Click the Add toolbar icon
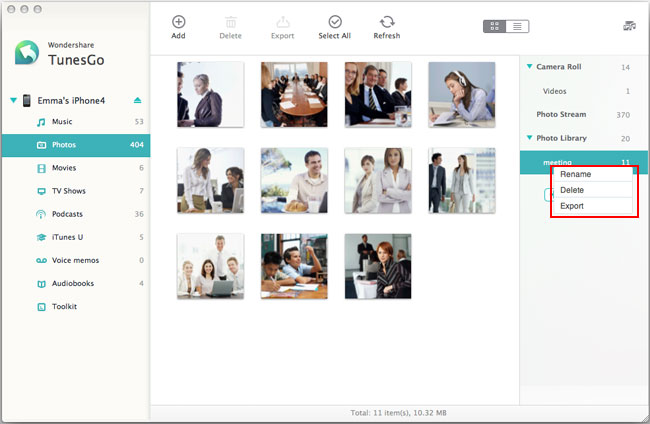Image resolution: width=650 pixels, height=424 pixels. click(179, 22)
